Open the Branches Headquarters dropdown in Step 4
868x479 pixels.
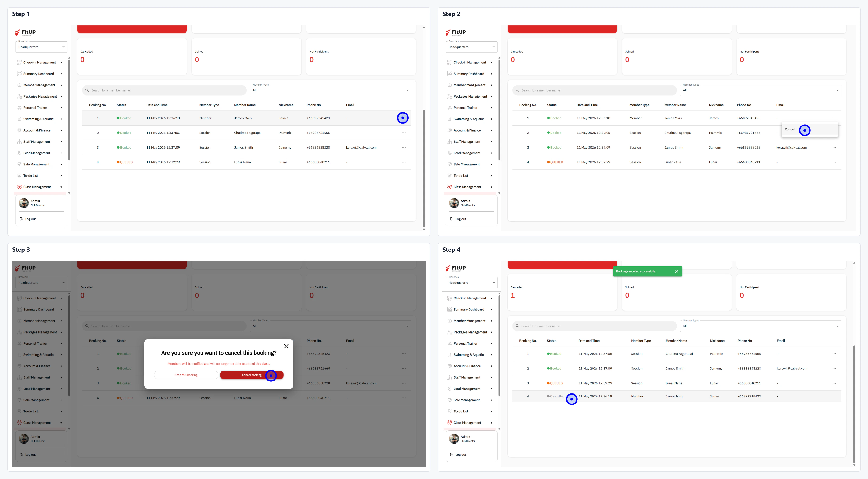tap(472, 283)
